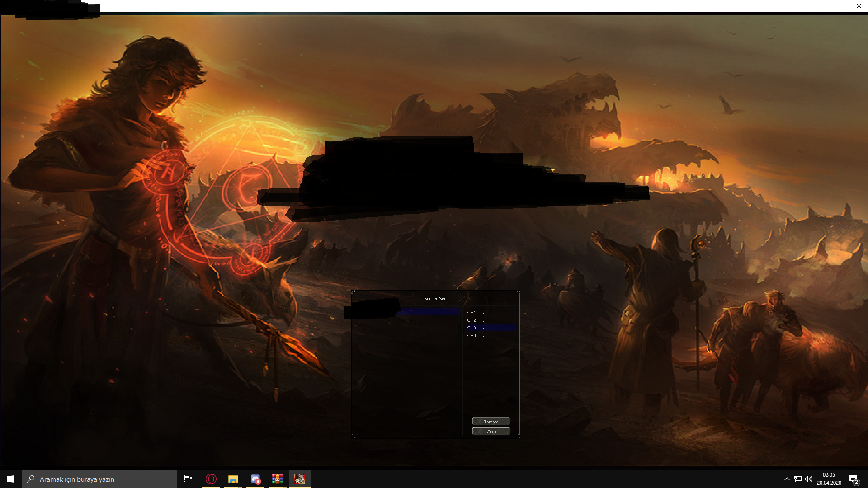Click the game client taskbar icon
Screen dimensions: 868x488
(300, 479)
